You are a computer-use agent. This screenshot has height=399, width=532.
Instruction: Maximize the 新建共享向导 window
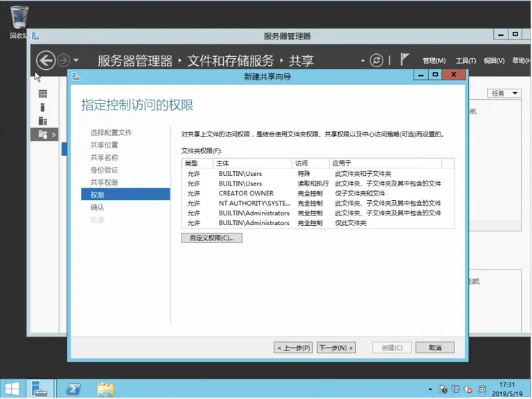(x=435, y=75)
